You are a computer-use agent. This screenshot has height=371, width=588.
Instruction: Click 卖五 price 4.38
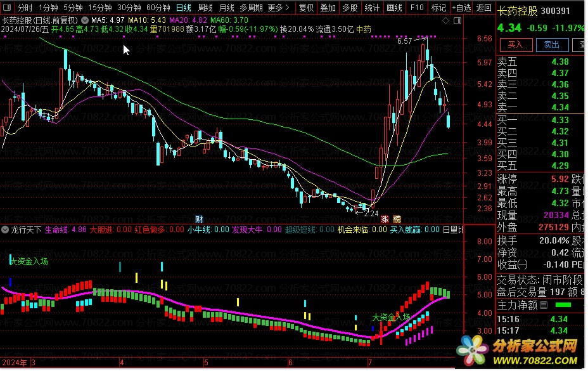(x=560, y=62)
